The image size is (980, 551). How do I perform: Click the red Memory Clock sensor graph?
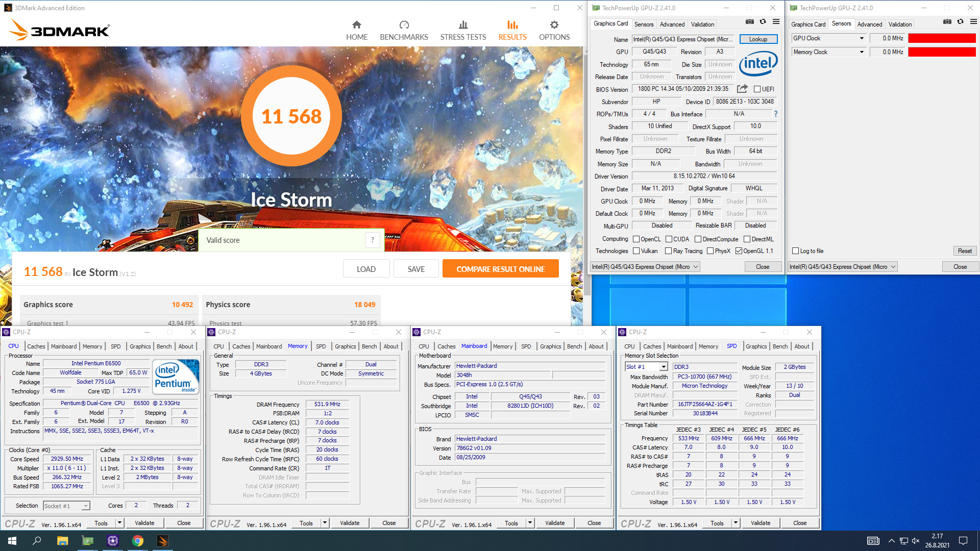tap(942, 52)
